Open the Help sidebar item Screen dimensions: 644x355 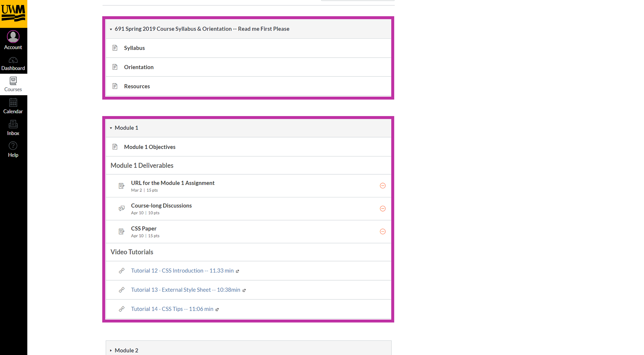(13, 150)
